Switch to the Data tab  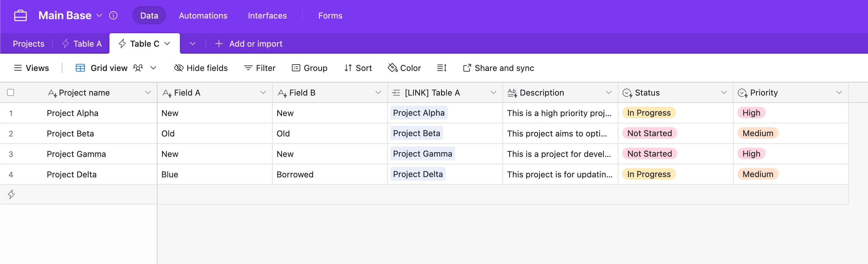[149, 15]
